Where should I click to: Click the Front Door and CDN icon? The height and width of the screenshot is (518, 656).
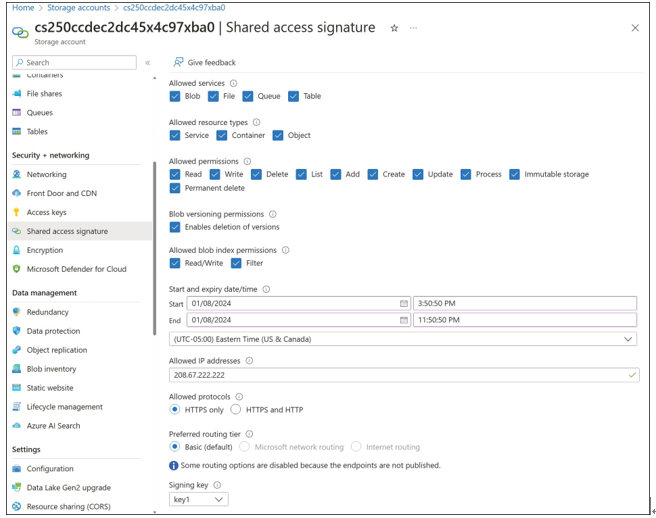tap(17, 193)
